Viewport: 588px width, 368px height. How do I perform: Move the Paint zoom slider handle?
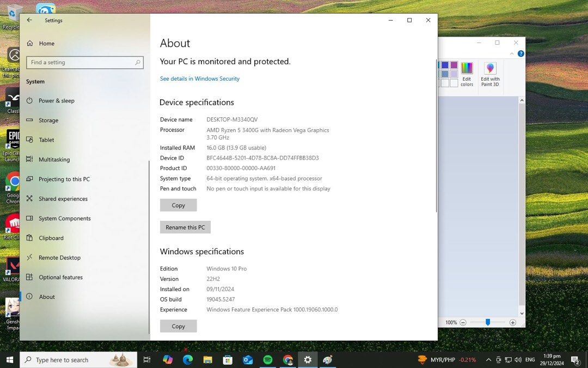[487, 322]
